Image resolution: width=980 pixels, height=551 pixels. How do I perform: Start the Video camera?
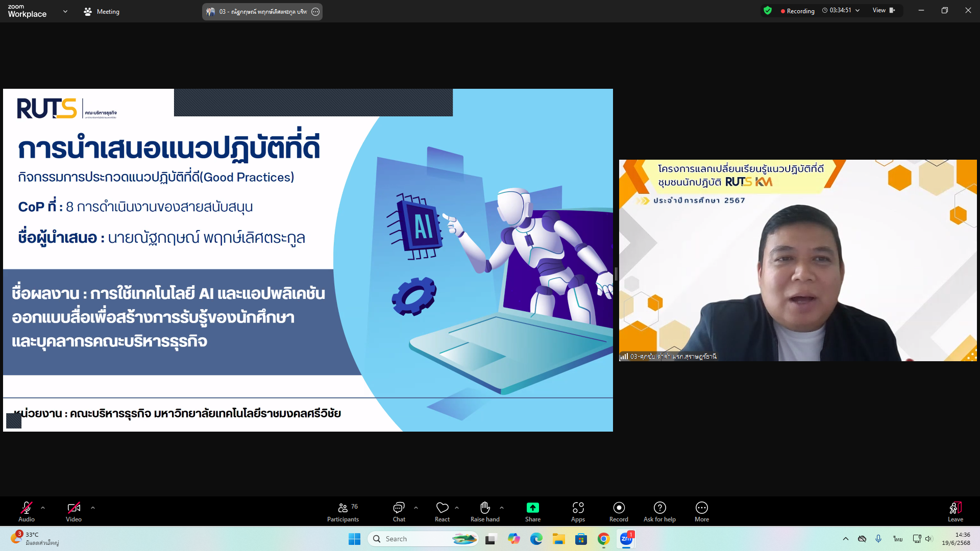pos(73,511)
